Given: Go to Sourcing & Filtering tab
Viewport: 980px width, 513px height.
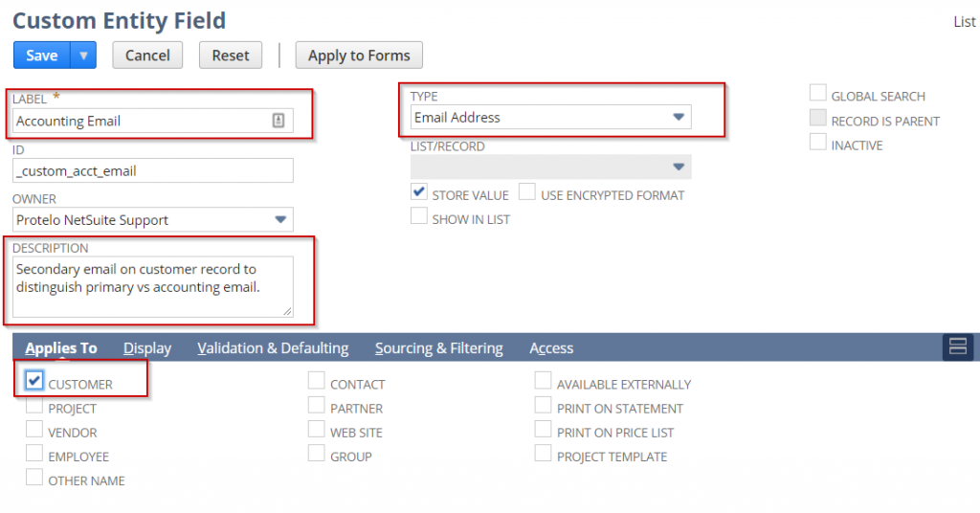Looking at the screenshot, I should click(438, 348).
